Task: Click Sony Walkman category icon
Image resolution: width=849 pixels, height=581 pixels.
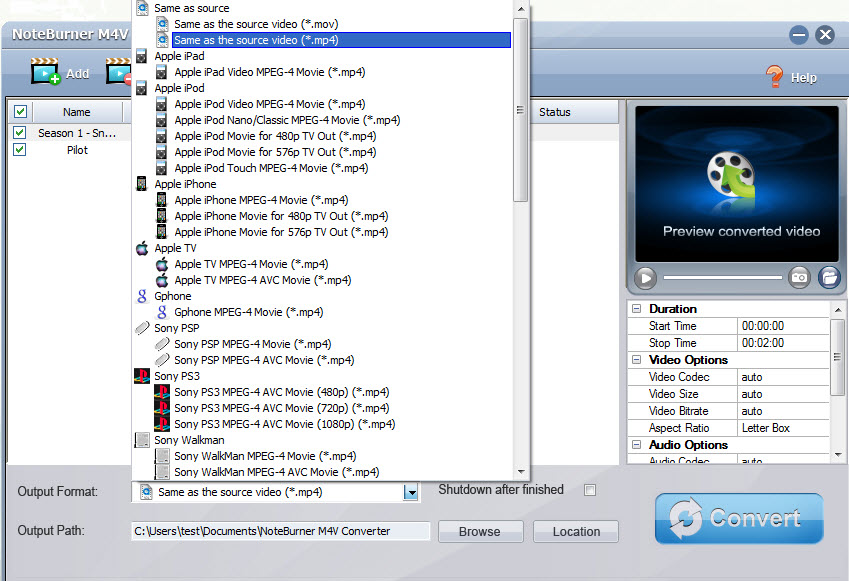Action: pos(142,440)
